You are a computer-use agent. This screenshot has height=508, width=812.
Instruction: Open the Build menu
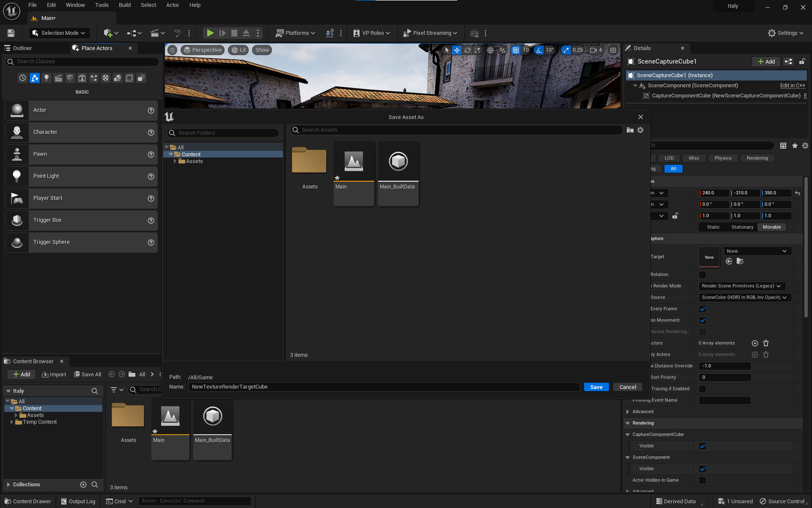point(125,5)
